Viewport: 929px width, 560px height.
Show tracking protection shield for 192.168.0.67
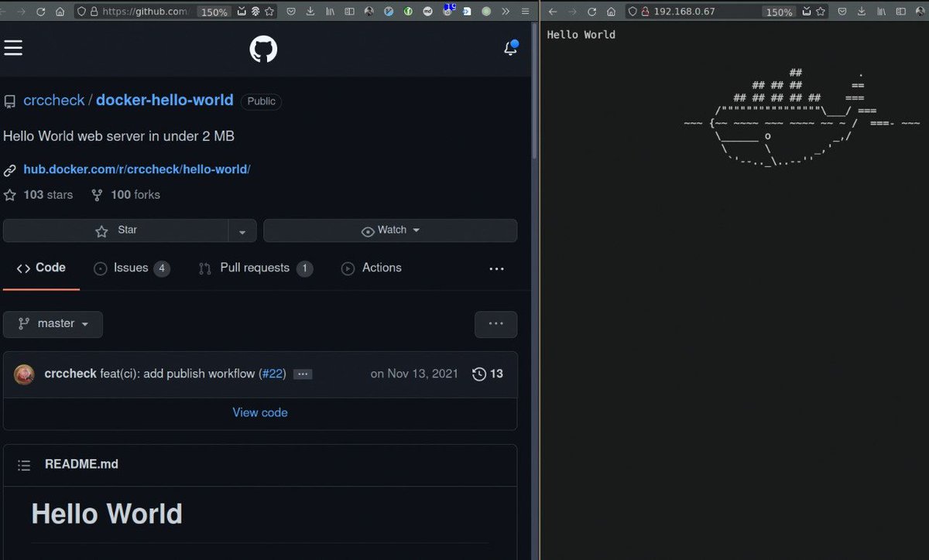[632, 12]
